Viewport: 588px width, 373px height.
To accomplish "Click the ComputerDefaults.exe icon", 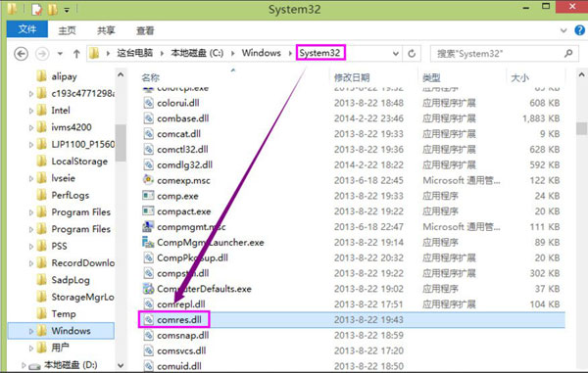I will pyautogui.click(x=148, y=289).
